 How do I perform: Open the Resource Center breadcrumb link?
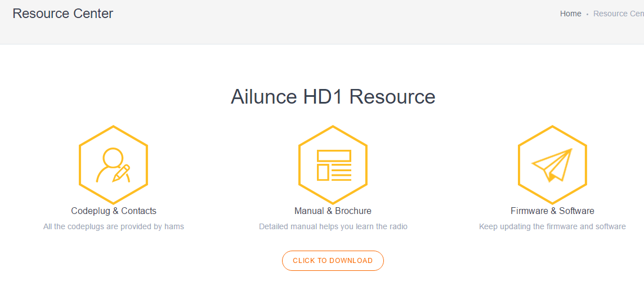click(x=618, y=14)
